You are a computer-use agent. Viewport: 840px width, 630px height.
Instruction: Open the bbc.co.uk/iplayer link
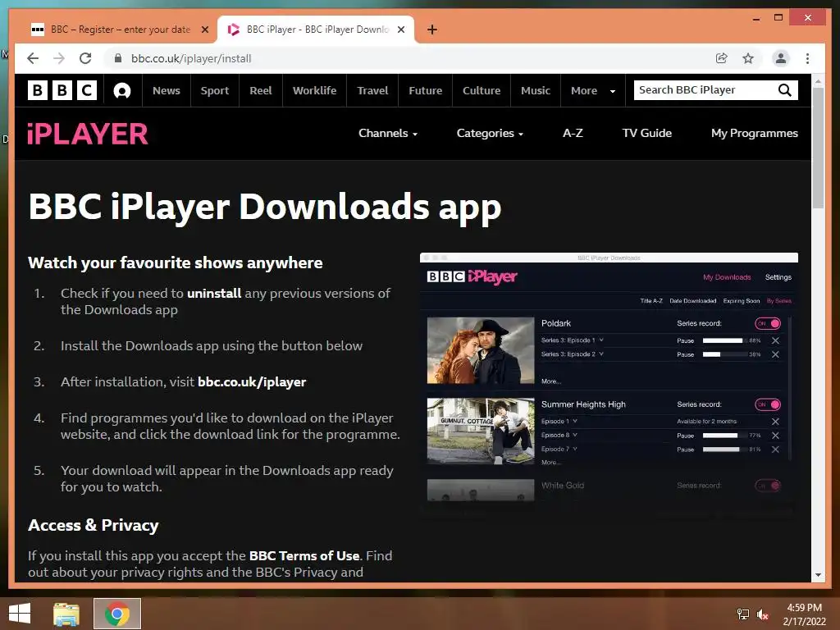(252, 382)
